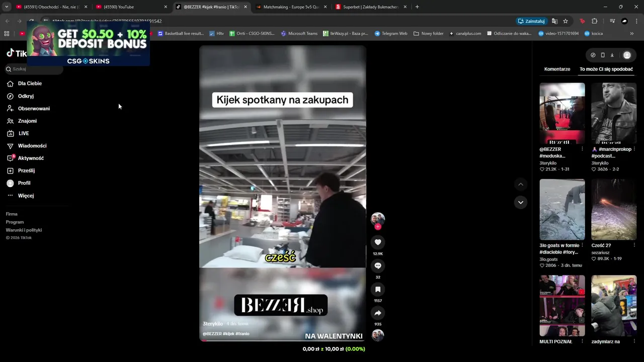Screen dimensions: 644x362
Task: Open 3terykilo author name on video
Action: point(213,324)
